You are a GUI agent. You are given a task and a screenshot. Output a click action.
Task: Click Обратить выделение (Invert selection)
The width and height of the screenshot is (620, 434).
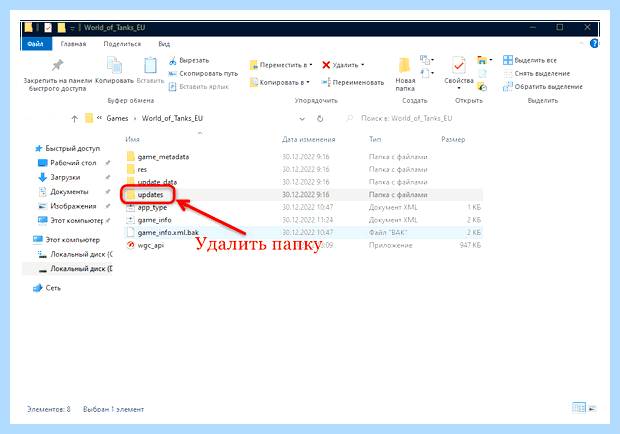542,87
